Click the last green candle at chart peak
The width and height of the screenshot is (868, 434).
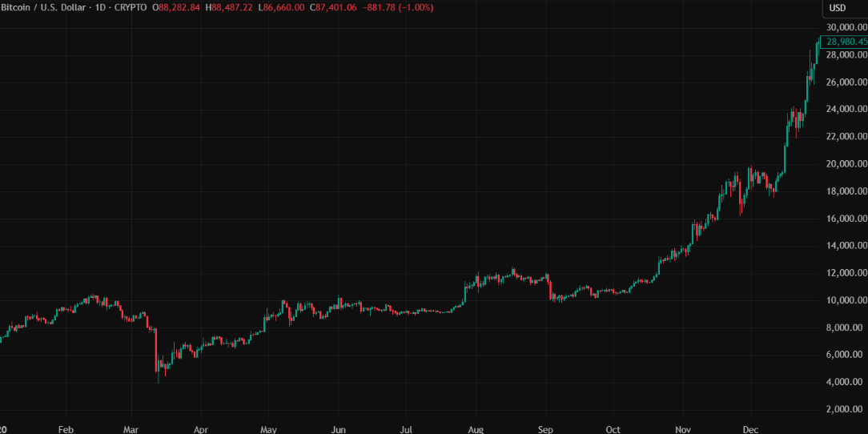(816, 50)
